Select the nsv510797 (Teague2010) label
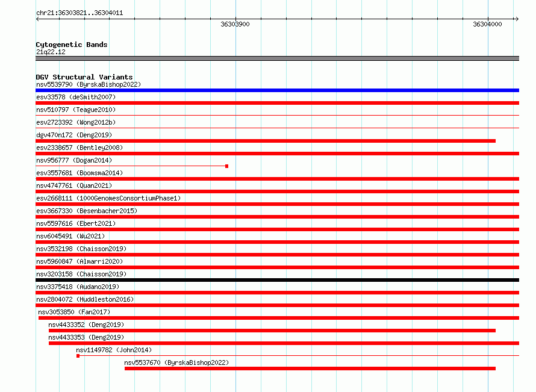This screenshot has height=392, width=536. 76,110
